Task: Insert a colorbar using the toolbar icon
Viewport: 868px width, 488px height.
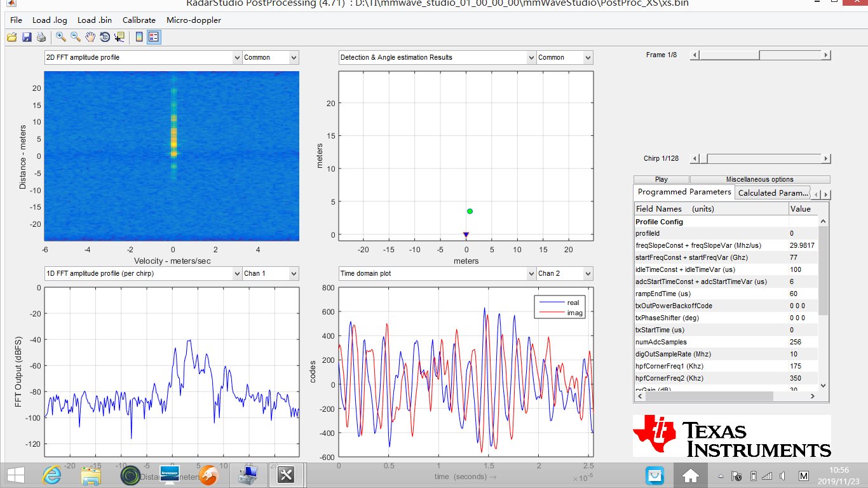Action: pyautogui.click(x=139, y=37)
